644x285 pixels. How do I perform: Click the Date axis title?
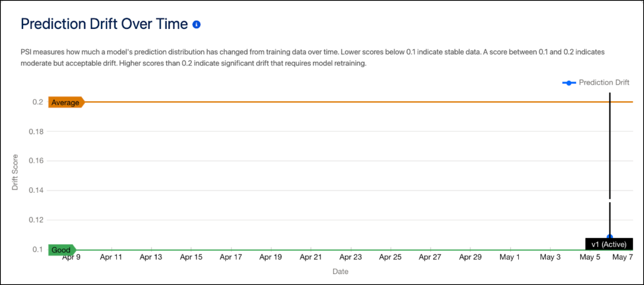coord(341,271)
